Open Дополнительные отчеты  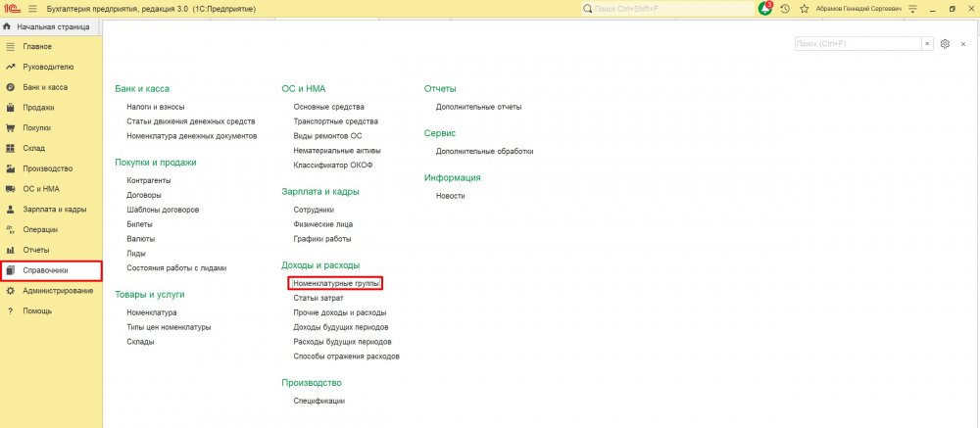[x=479, y=107]
